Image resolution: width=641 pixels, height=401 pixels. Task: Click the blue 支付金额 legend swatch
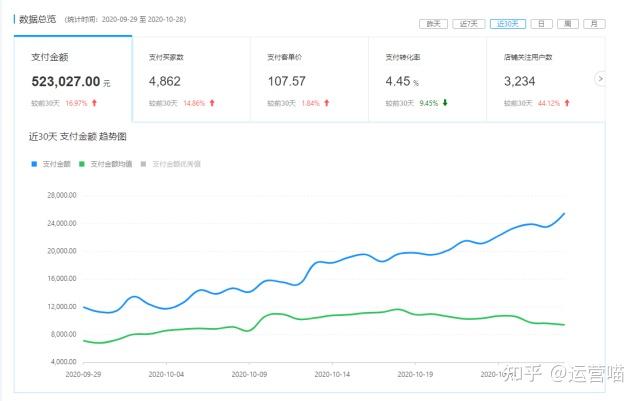[x=34, y=164]
